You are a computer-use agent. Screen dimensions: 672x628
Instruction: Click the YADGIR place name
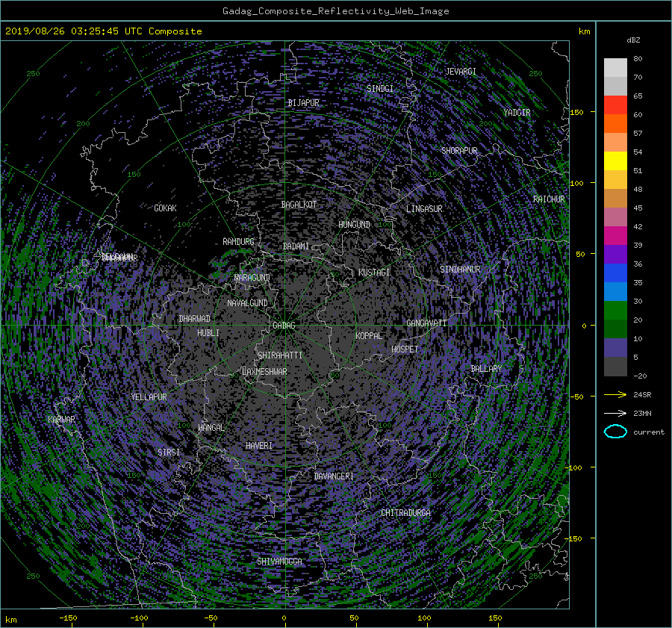[517, 112]
